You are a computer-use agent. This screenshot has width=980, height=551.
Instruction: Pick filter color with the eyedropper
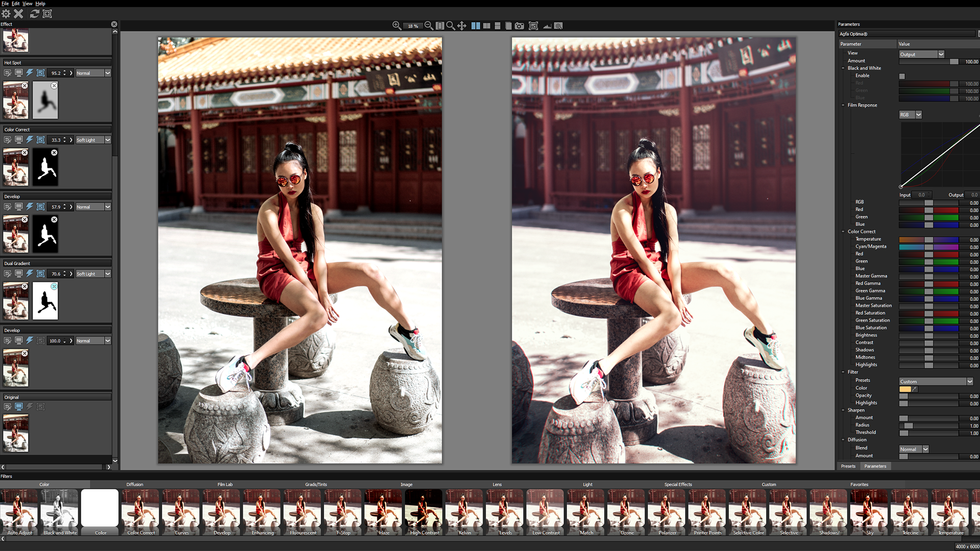click(x=915, y=389)
